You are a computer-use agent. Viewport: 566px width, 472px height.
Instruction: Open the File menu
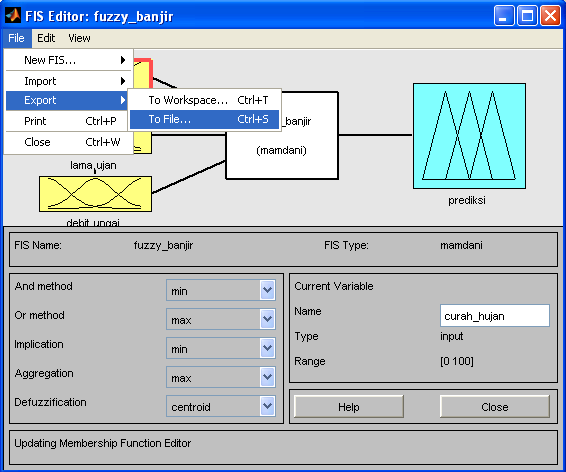coord(16,38)
